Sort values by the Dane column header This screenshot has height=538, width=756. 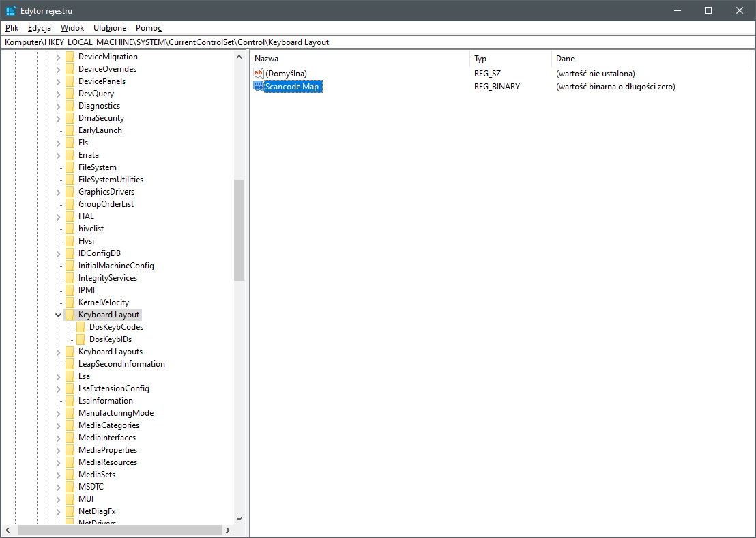(x=649, y=59)
